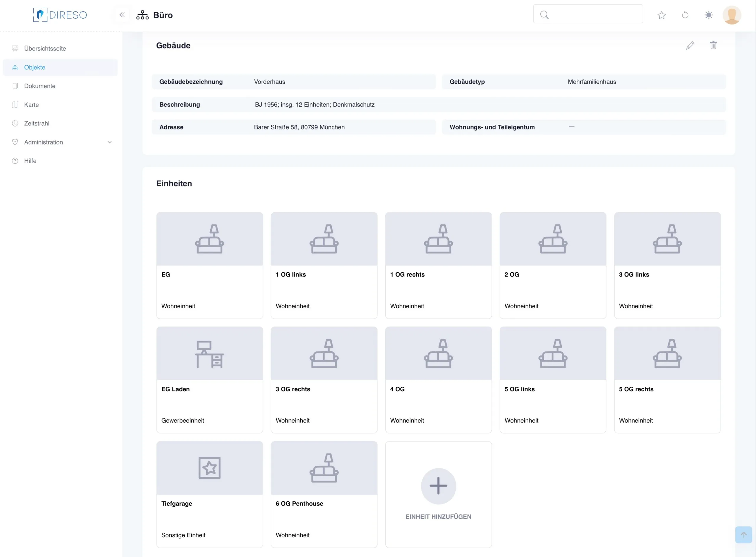Click the 6 OG Penthouse sofa icon
756x557 pixels.
pyautogui.click(x=324, y=468)
